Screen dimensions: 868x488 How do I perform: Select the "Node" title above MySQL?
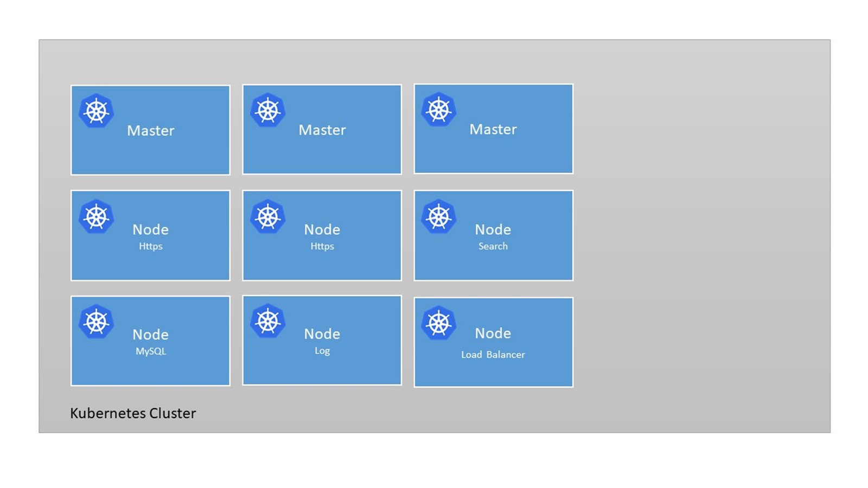[151, 335]
